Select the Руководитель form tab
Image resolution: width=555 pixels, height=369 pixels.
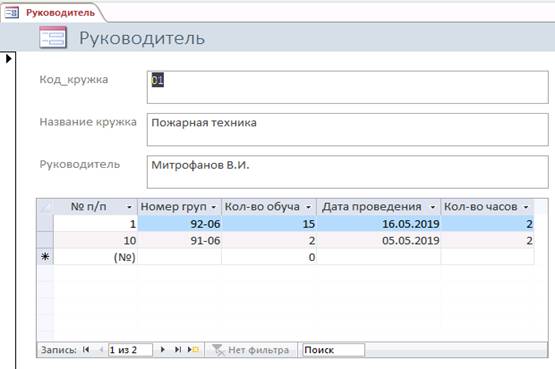[x=53, y=13]
